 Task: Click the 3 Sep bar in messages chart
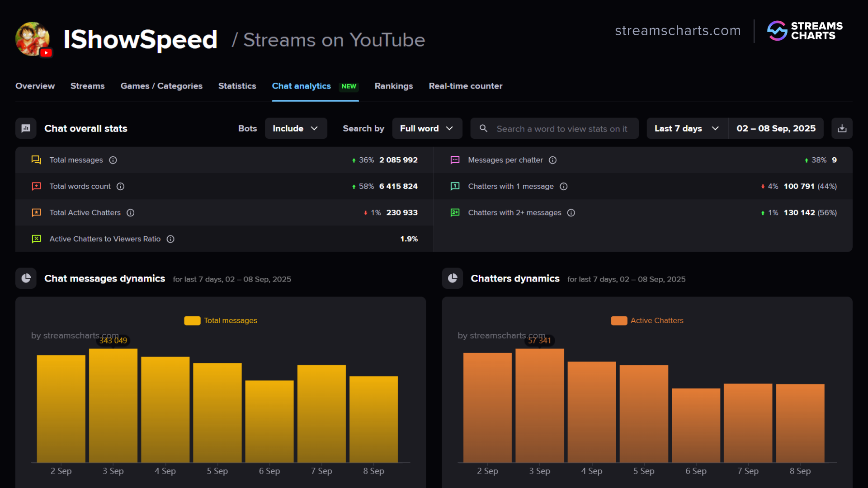113,405
